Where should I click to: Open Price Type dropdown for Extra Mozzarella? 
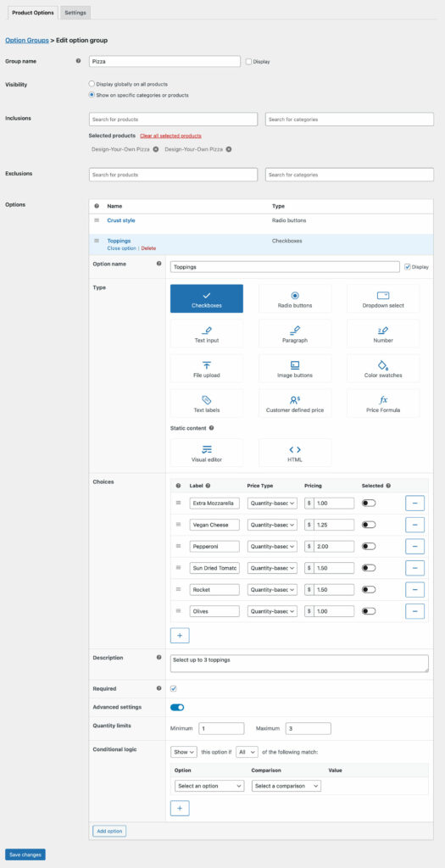point(272,504)
